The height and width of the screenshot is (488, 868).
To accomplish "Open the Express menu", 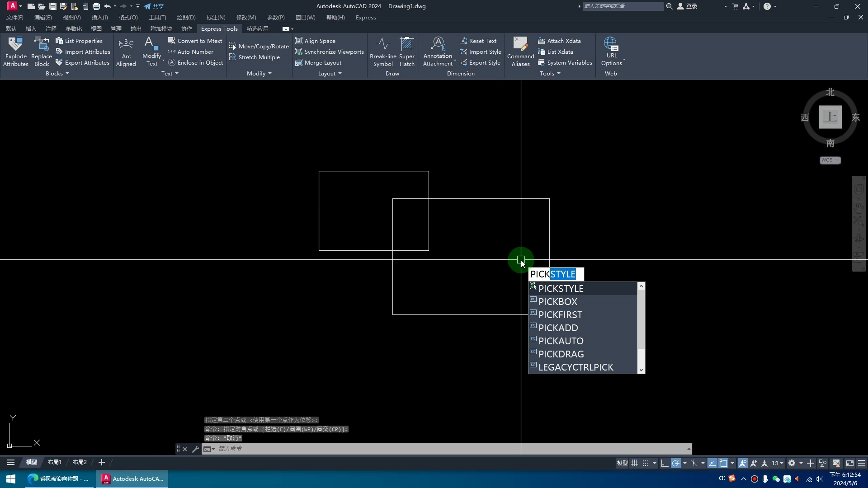I will pyautogui.click(x=365, y=18).
